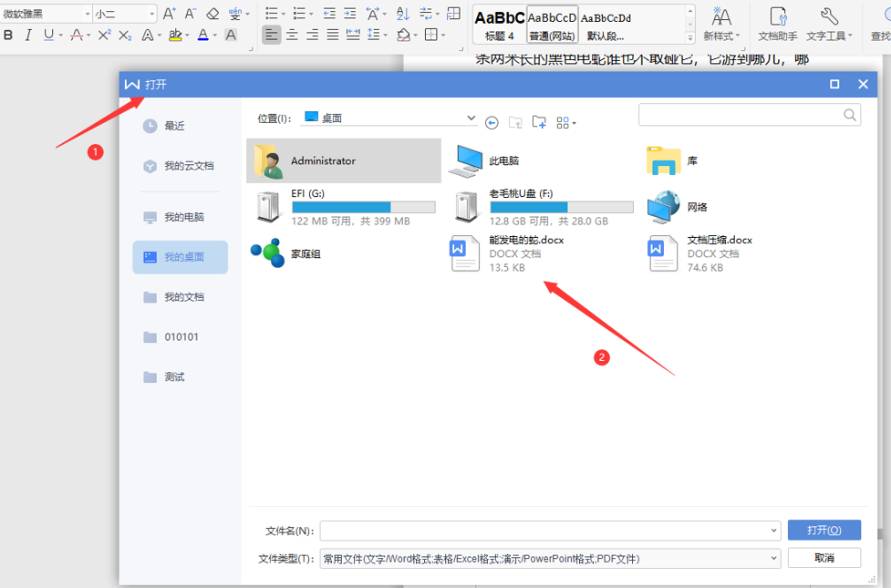
Task: Go back with the back arrow icon
Action: click(492, 123)
